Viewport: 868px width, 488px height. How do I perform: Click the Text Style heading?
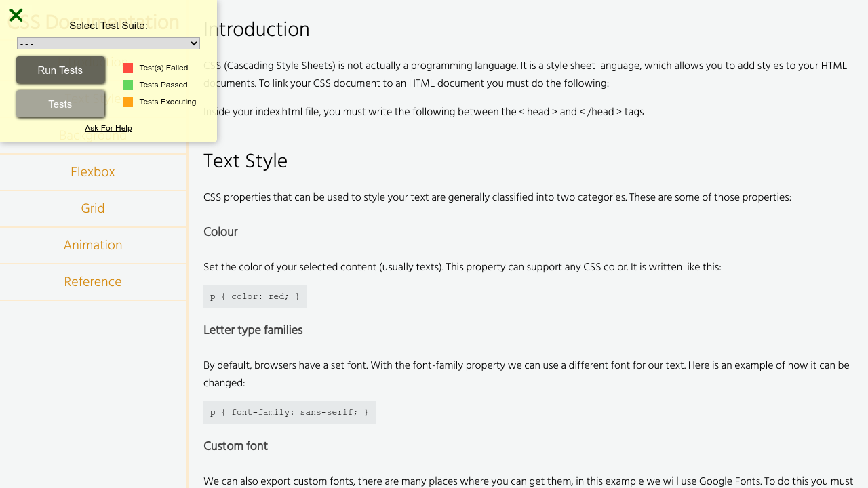pyautogui.click(x=245, y=161)
